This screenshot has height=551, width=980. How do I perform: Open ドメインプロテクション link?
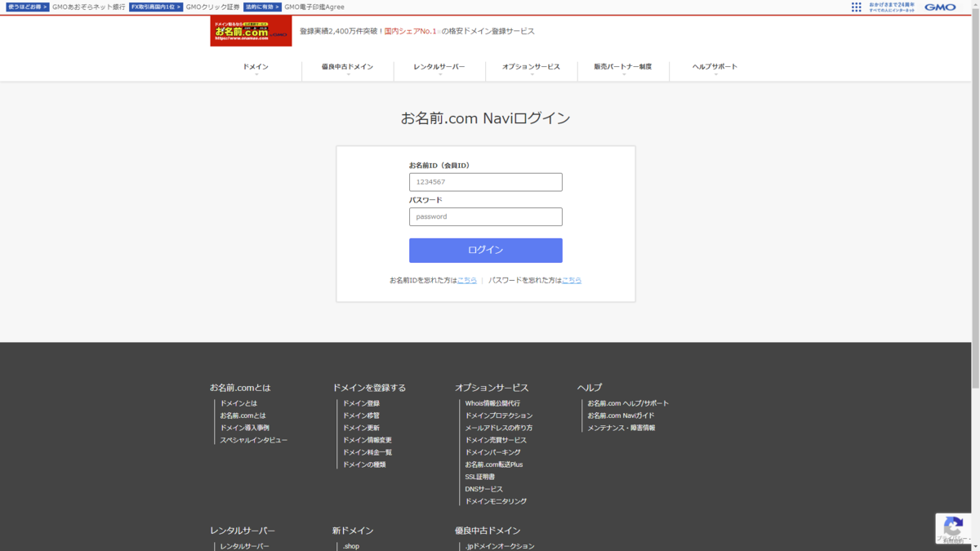pos(499,415)
